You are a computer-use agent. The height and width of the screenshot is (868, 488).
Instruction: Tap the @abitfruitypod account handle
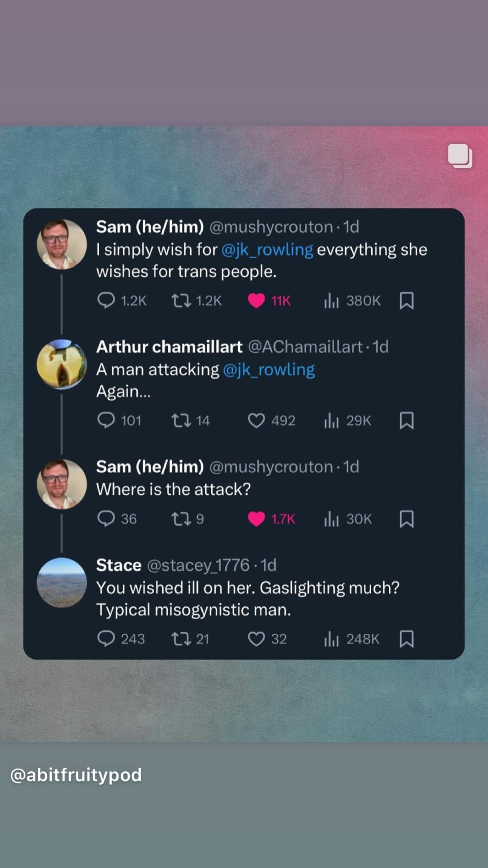tap(76, 775)
